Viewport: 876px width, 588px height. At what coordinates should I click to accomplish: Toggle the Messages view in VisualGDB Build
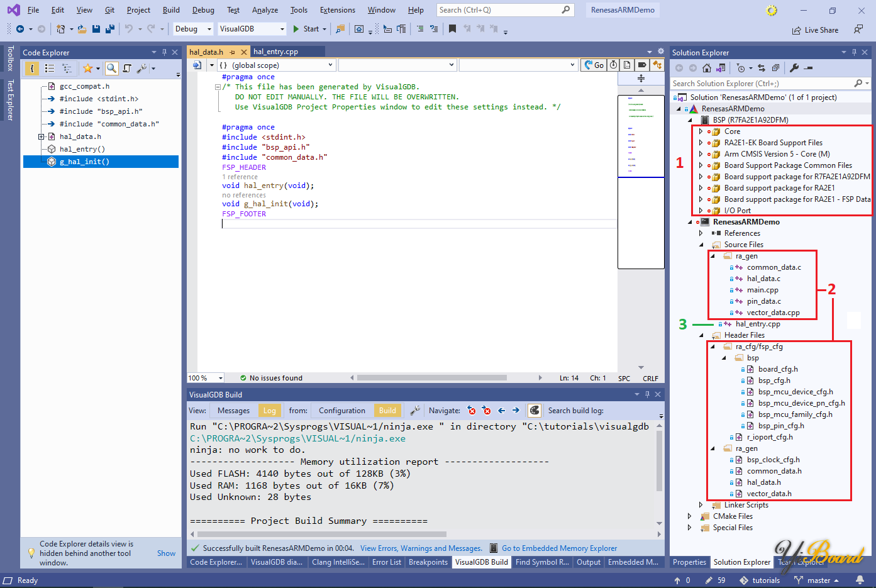click(x=233, y=411)
